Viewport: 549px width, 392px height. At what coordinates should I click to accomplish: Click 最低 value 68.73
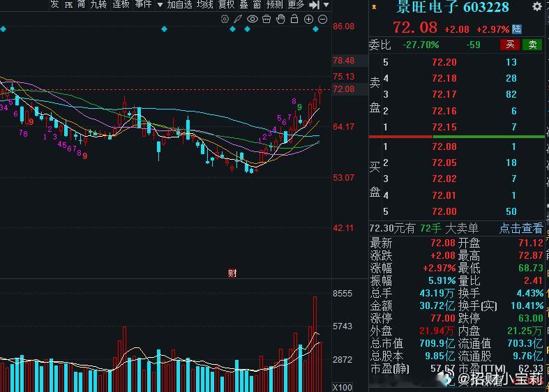coord(531,268)
